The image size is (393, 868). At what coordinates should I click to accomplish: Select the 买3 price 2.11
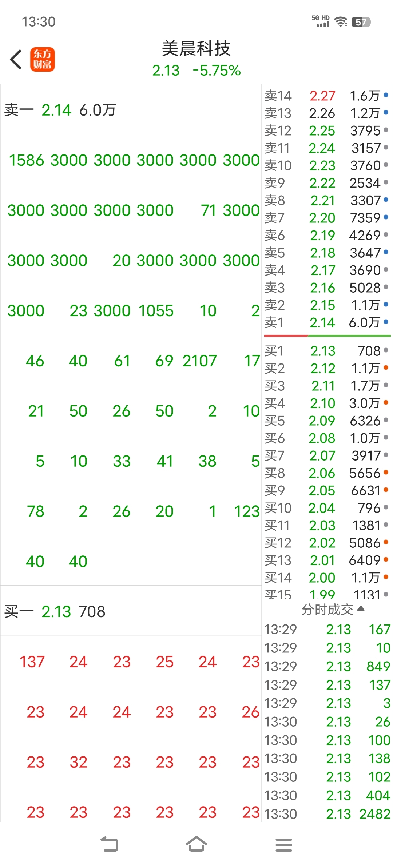pyautogui.click(x=323, y=386)
